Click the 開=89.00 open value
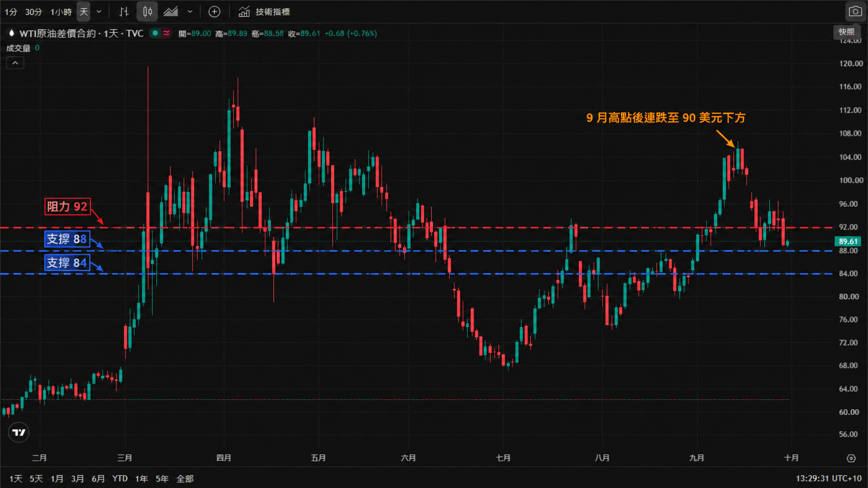The width and height of the screenshot is (868, 488). 195,33
